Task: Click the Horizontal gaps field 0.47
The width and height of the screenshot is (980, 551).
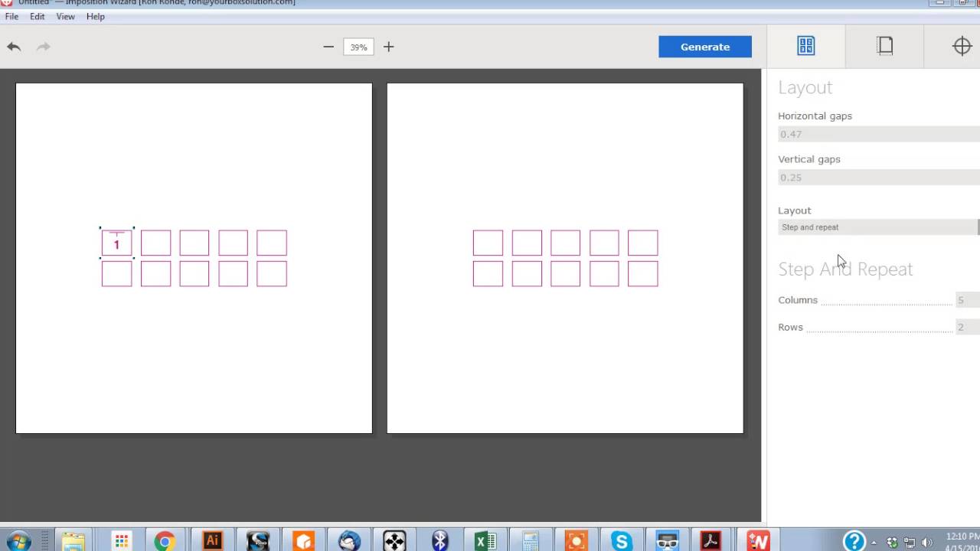Action: point(879,134)
